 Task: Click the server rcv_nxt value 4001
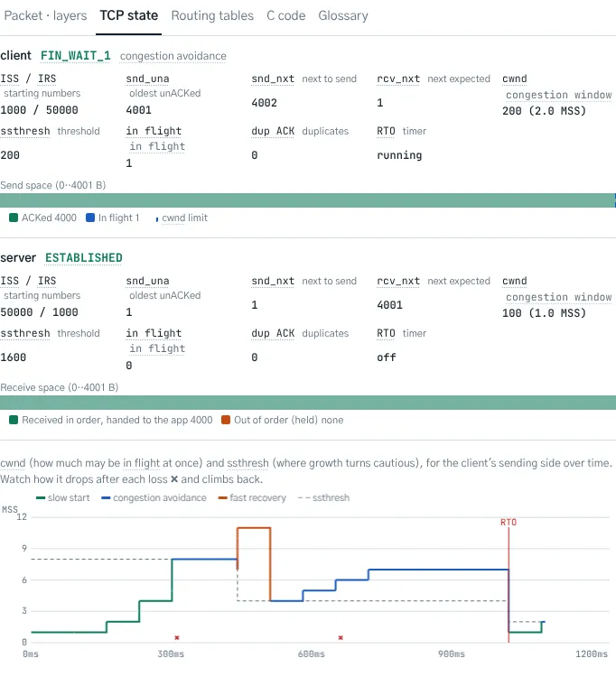pos(389,305)
